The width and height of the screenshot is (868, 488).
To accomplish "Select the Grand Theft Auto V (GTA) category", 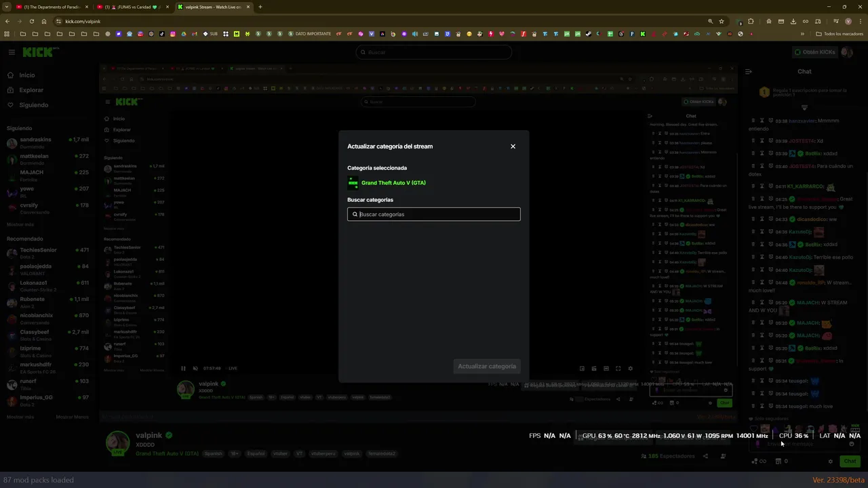I will pyautogui.click(x=387, y=183).
